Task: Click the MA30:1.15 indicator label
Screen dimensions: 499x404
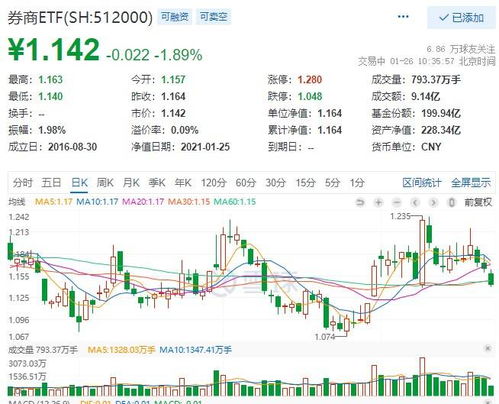Action: click(189, 202)
